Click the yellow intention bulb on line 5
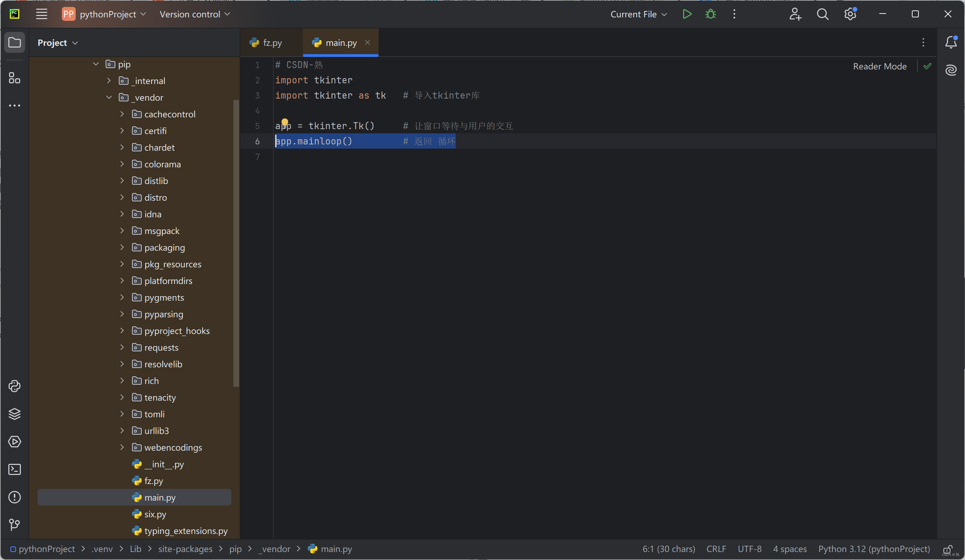The image size is (965, 560). 284,122
